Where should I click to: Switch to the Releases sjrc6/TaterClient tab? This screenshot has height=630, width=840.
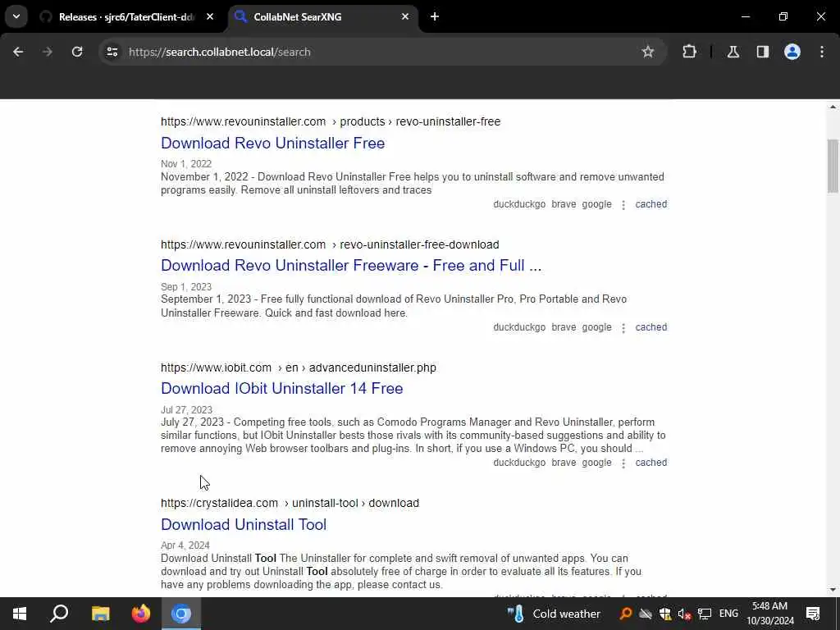(126, 17)
